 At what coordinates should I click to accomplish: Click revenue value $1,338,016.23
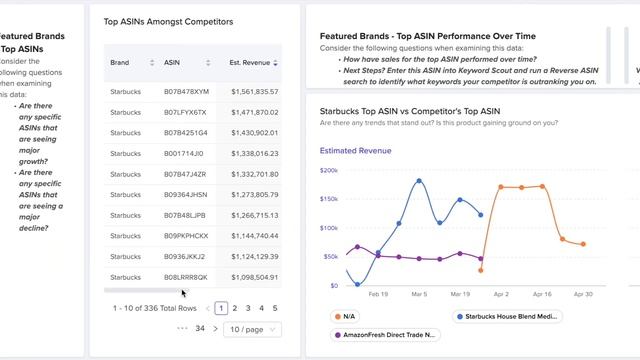click(255, 154)
